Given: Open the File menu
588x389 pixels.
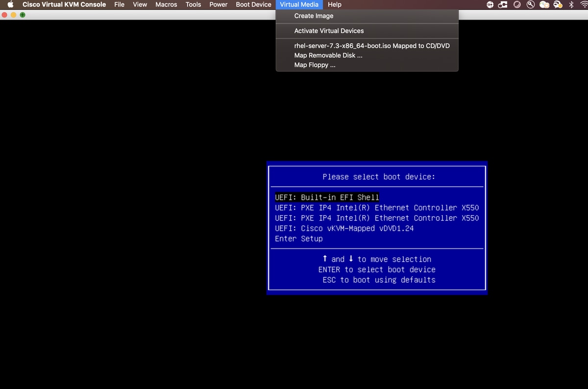Looking at the screenshot, I should pyautogui.click(x=119, y=4).
